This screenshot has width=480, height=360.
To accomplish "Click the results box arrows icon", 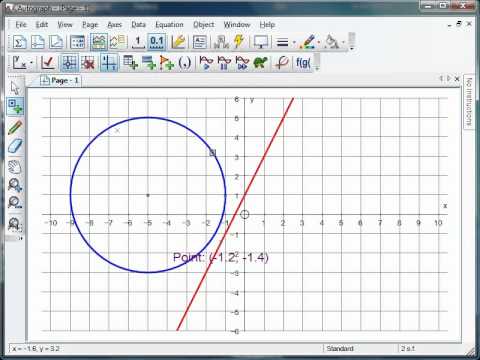I will pyautogui.click(x=117, y=42).
